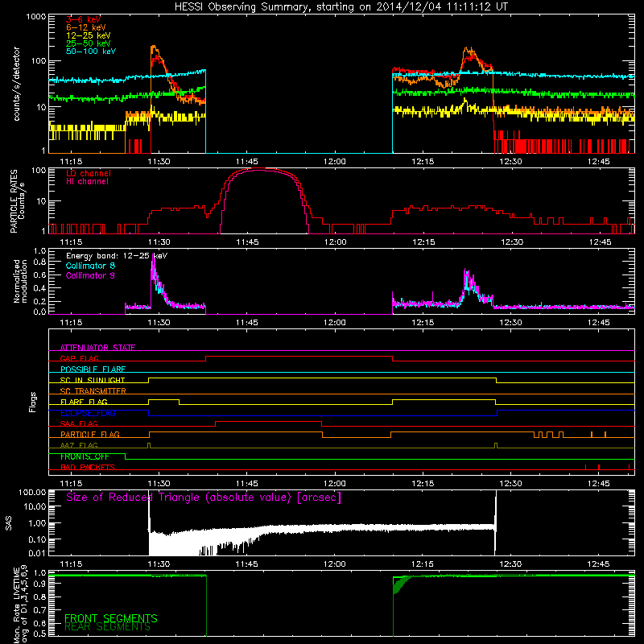The width and height of the screenshot is (644, 644).
Task: Click the 0.9 tick on livetime y-axis
Action: click(39, 584)
